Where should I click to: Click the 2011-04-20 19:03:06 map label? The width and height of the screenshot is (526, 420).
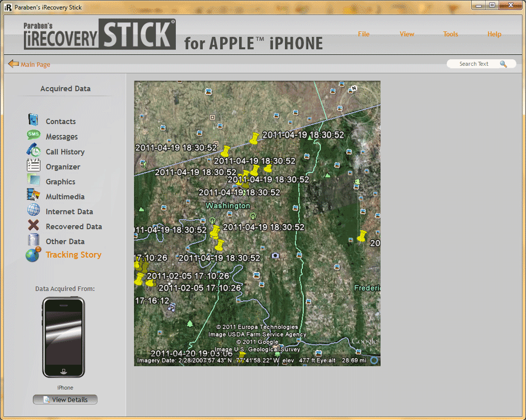[x=192, y=353]
